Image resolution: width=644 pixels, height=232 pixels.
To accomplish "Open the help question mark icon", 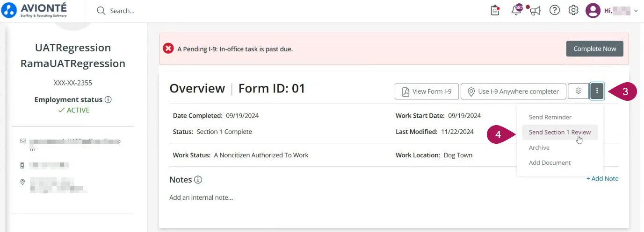I will [x=555, y=10].
